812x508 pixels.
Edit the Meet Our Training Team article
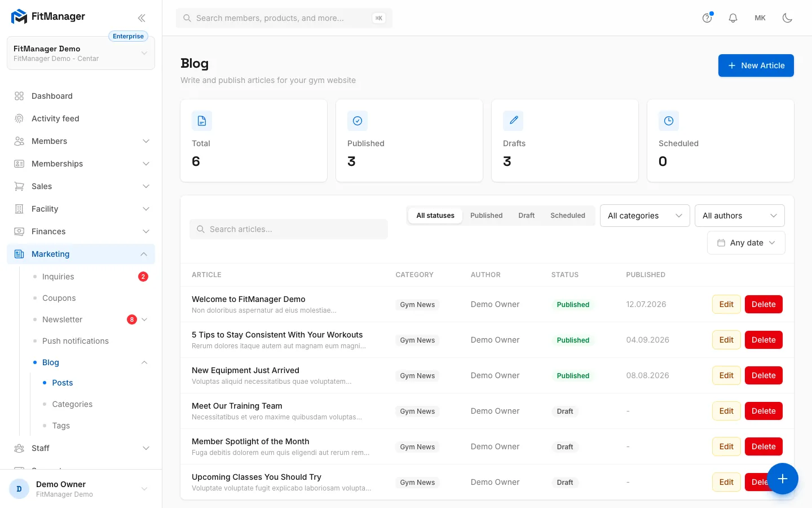[726, 411]
